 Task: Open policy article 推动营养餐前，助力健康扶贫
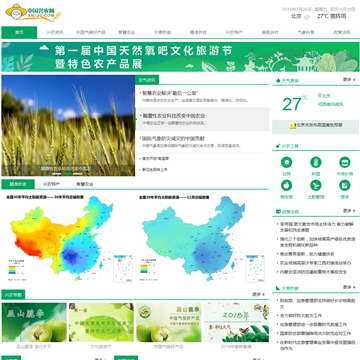point(307,254)
